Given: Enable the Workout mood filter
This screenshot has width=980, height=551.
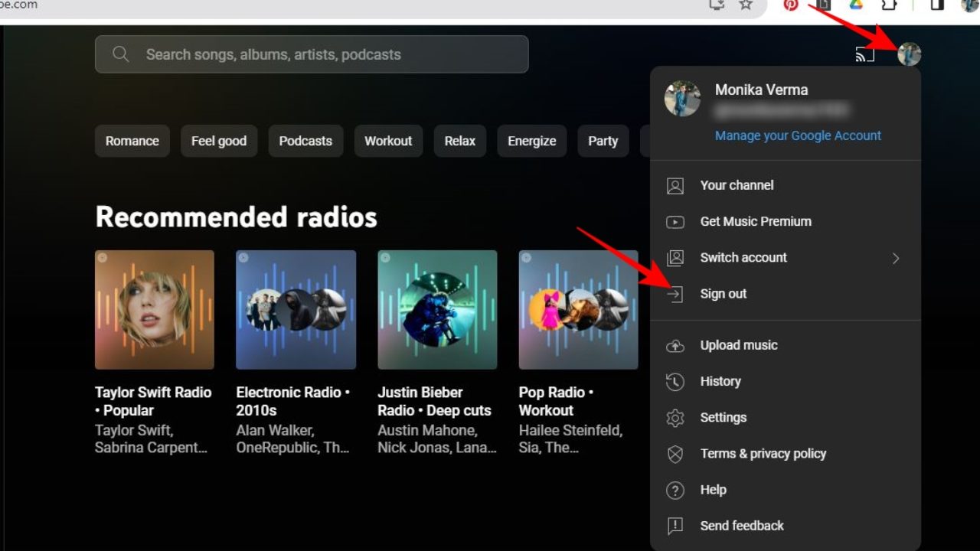Looking at the screenshot, I should (x=388, y=141).
